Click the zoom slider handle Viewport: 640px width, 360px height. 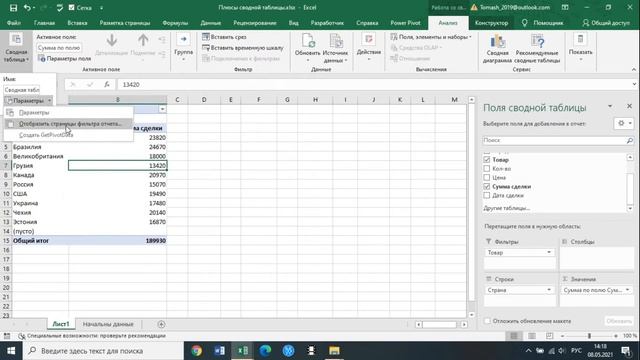(x=589, y=336)
